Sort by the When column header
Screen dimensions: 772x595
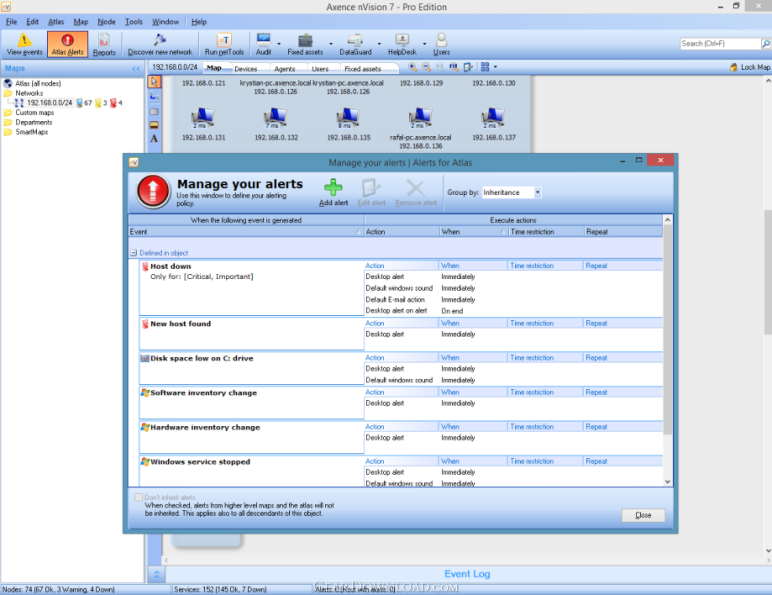tap(473, 231)
